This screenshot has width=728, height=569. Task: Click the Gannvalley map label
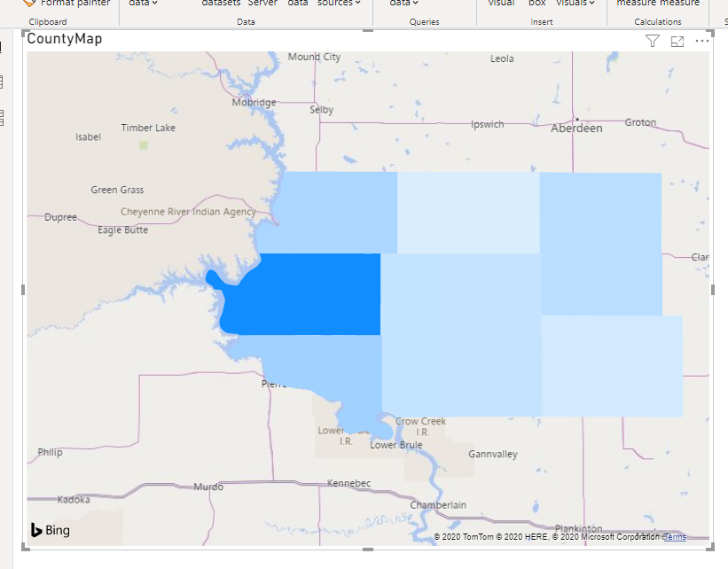493,455
